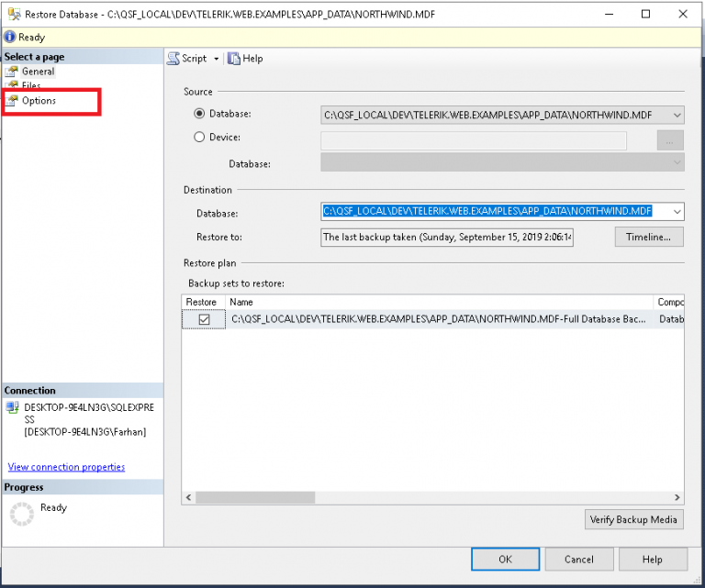Toggle the Restore checkbox for Northwind backup
This screenshot has height=588, width=705.
click(204, 319)
